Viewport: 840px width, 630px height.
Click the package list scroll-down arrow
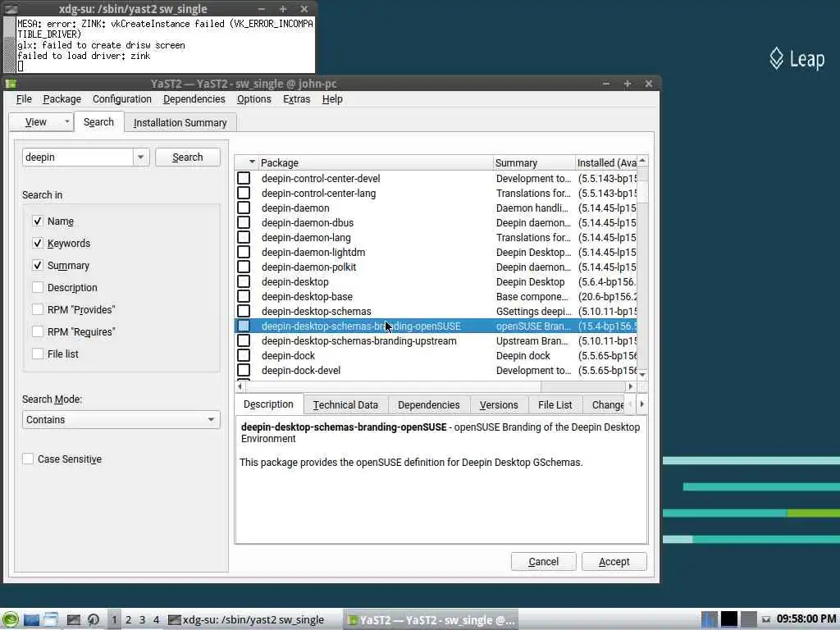point(642,374)
